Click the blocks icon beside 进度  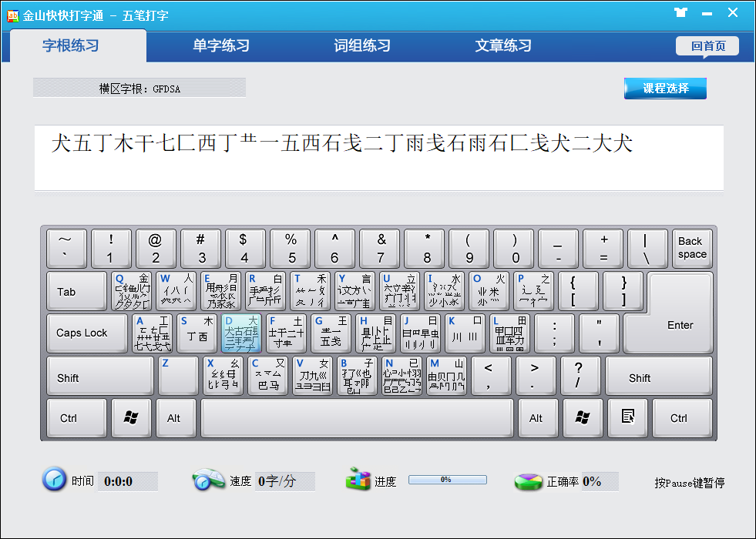(x=358, y=479)
